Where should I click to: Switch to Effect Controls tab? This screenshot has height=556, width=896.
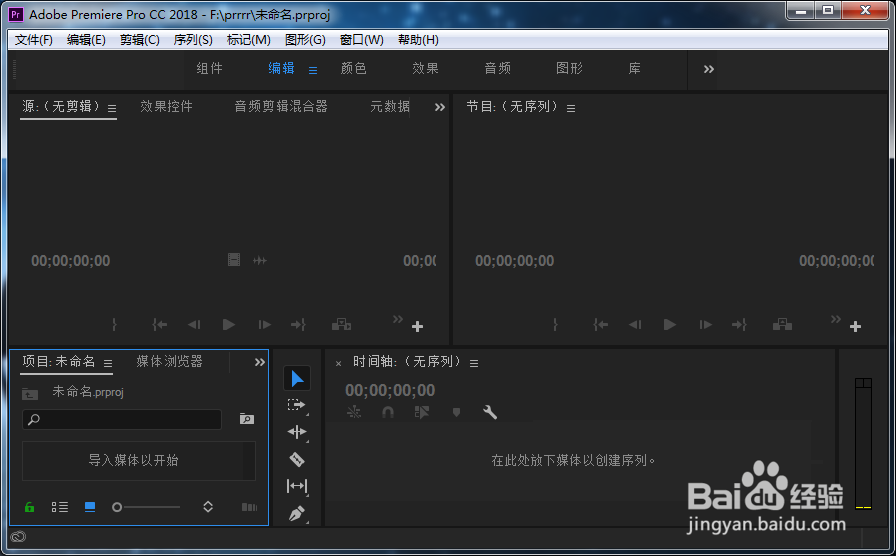pos(166,106)
